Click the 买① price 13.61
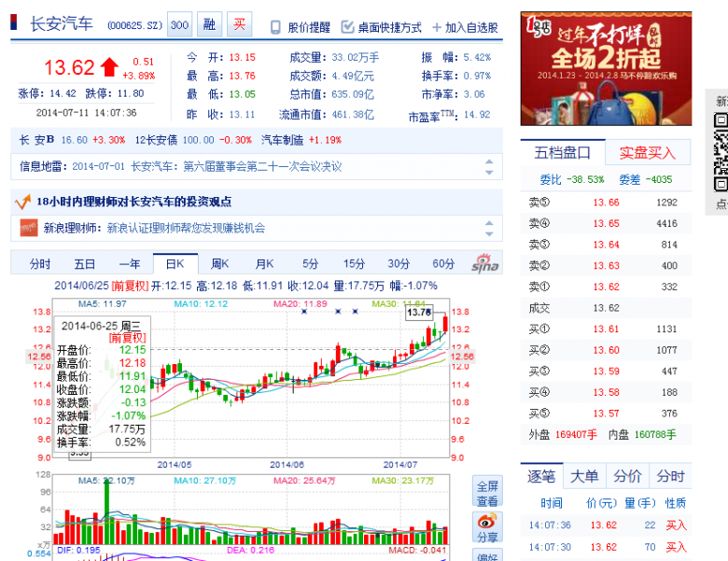 click(x=607, y=329)
